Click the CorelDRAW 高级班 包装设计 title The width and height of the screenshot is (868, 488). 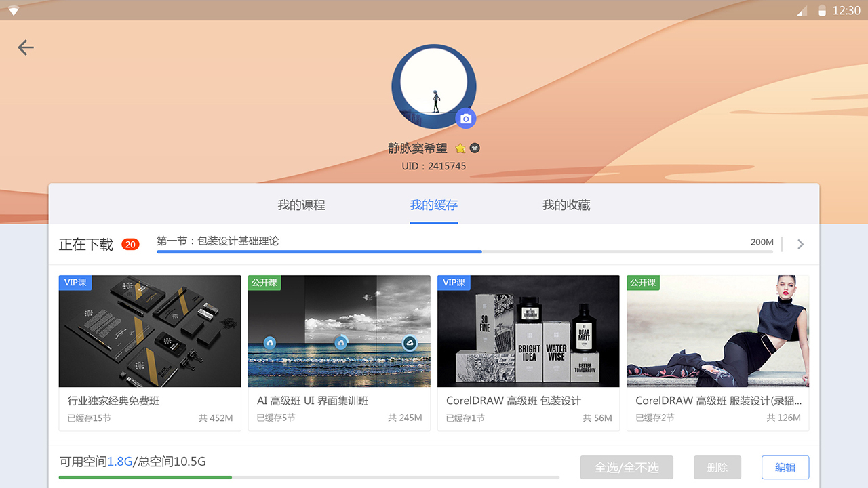[513, 401]
